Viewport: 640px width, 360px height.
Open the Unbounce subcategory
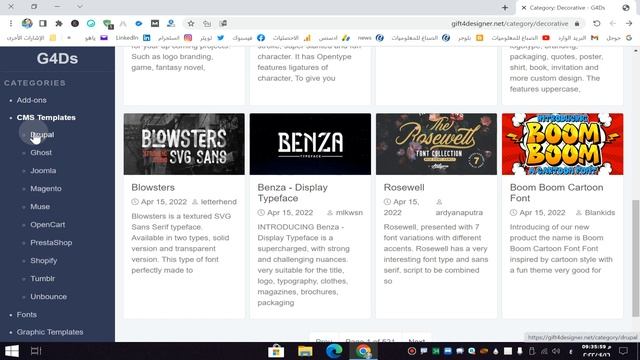[48, 296]
